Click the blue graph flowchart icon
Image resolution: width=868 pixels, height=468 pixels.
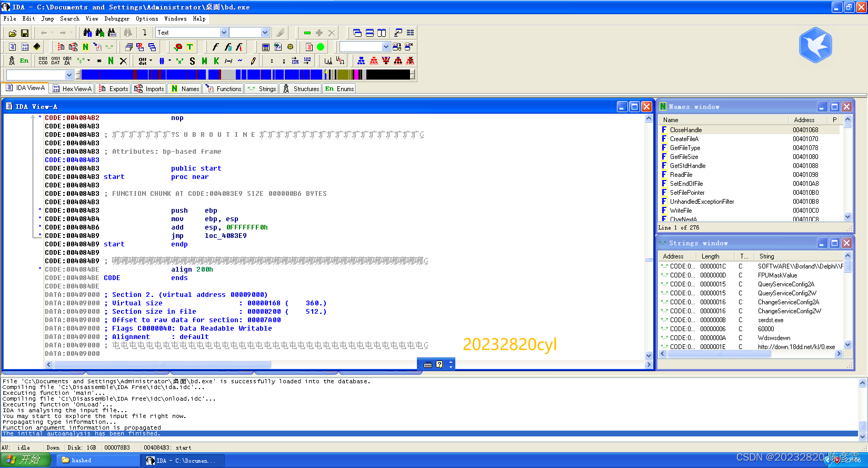[x=361, y=61]
